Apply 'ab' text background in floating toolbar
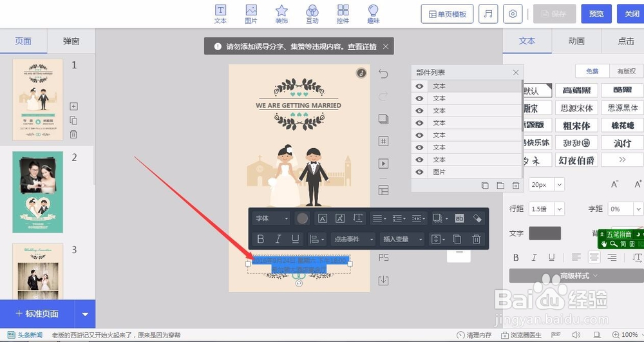This screenshot has width=644, height=342. [459, 218]
